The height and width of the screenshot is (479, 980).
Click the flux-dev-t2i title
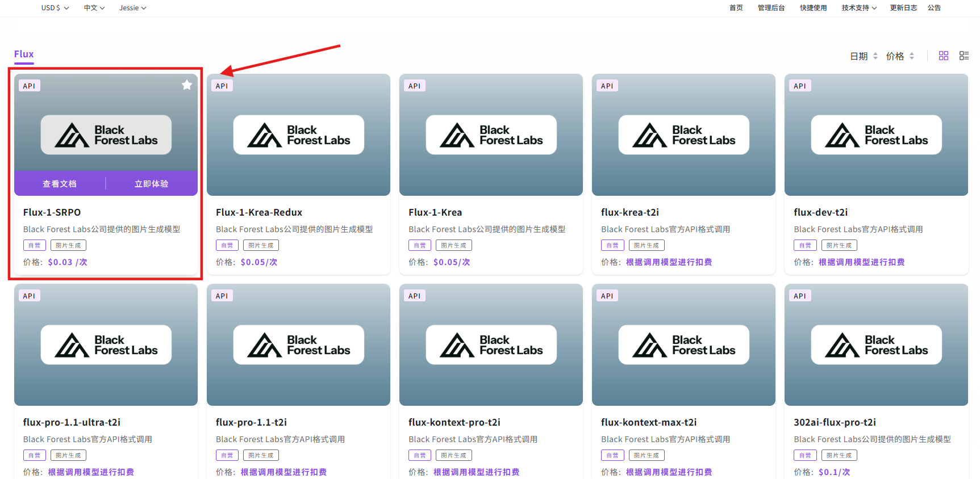[x=820, y=212]
